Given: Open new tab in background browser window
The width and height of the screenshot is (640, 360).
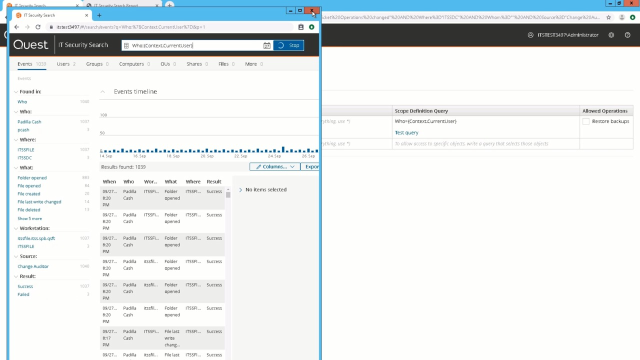Looking at the screenshot, I should pyautogui.click(x=169, y=5).
